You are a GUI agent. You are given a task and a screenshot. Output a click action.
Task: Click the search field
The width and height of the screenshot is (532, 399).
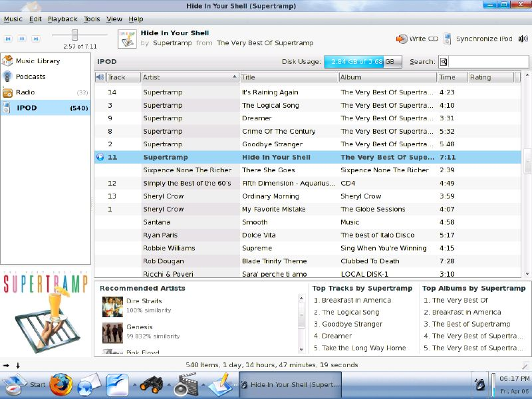click(x=488, y=62)
